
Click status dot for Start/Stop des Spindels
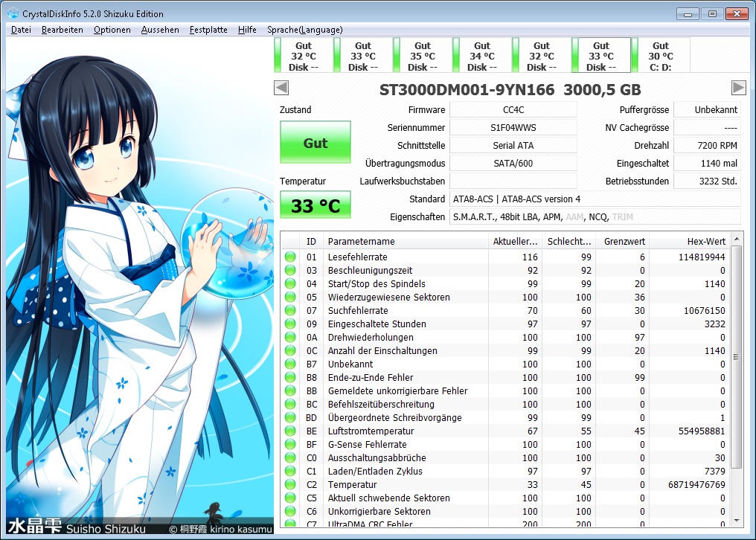click(290, 284)
